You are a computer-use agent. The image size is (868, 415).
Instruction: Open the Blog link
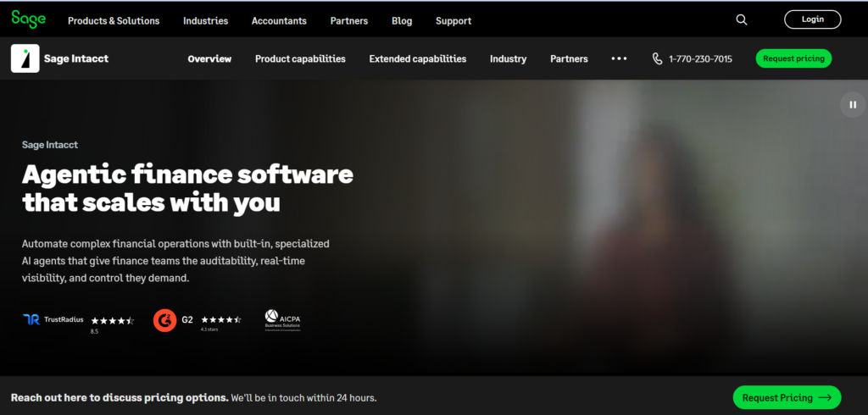coord(402,20)
